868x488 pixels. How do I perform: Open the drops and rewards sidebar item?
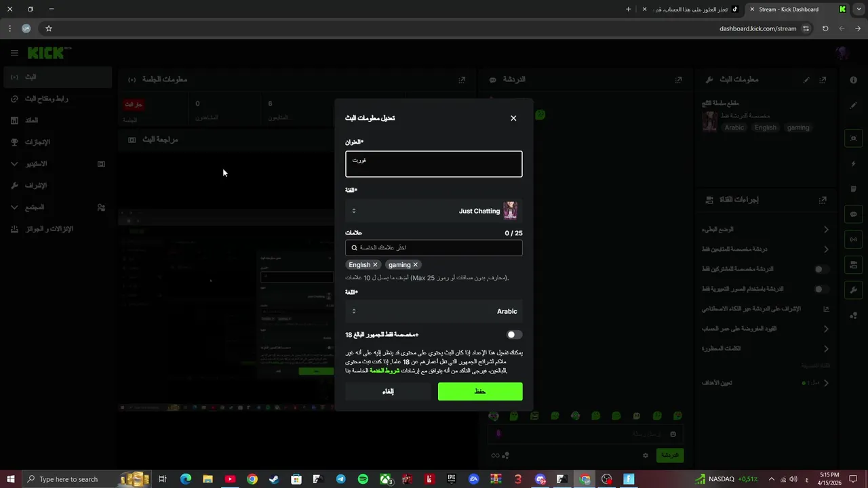pos(57,229)
